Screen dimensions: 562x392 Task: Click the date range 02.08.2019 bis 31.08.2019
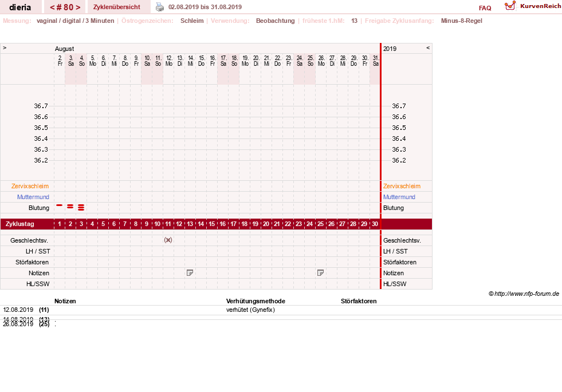[x=205, y=7]
